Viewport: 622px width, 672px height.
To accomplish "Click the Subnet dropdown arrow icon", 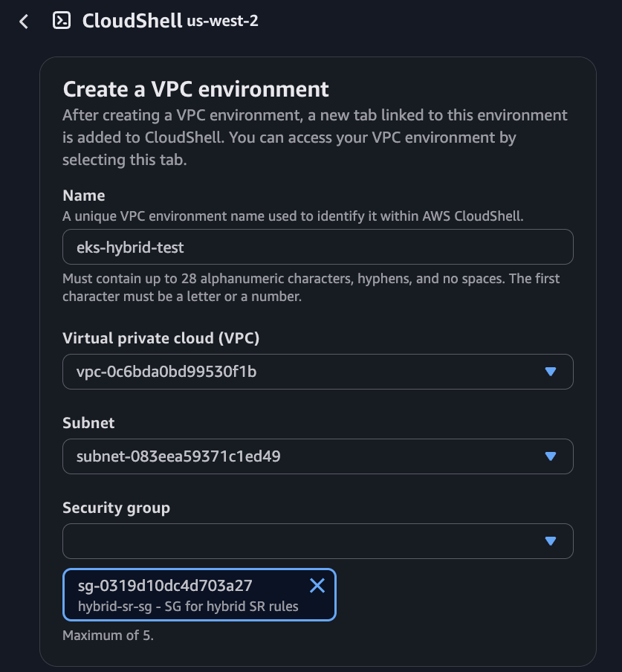I will 551,456.
